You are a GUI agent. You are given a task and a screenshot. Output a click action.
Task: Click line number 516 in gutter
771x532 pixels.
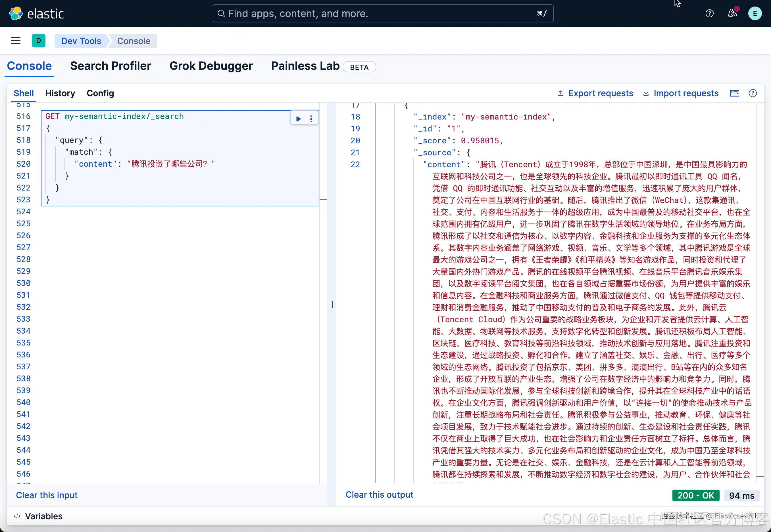tap(23, 116)
